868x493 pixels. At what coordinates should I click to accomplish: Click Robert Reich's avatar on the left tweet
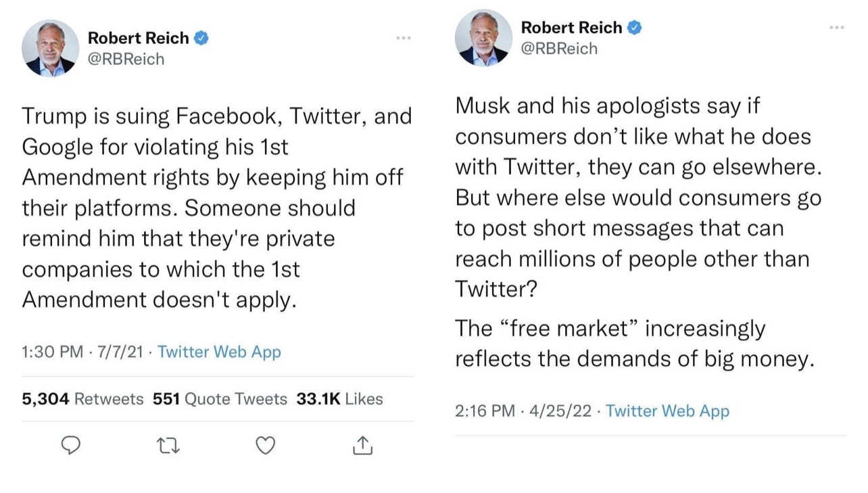click(51, 48)
